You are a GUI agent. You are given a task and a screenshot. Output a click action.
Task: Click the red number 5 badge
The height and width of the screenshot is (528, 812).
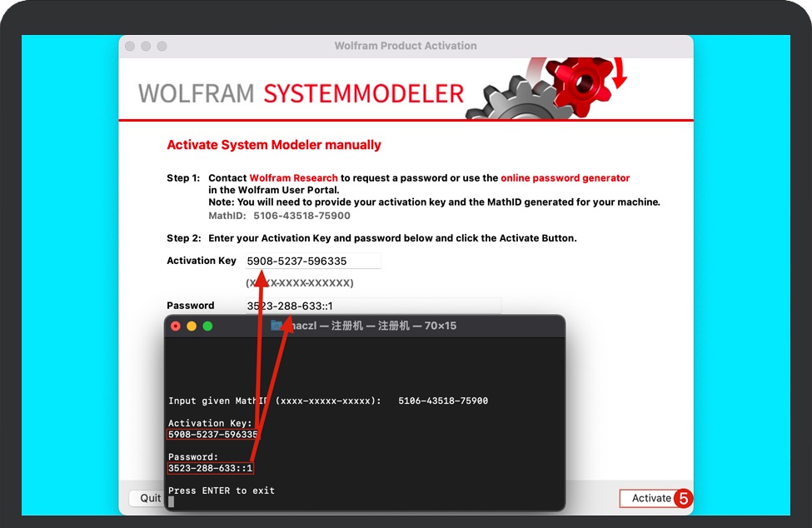[683, 498]
